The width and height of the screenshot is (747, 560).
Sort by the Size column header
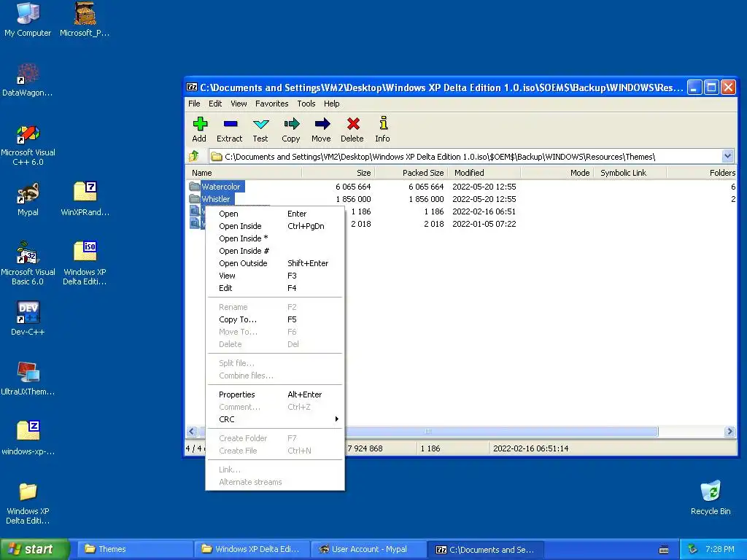tap(338, 172)
